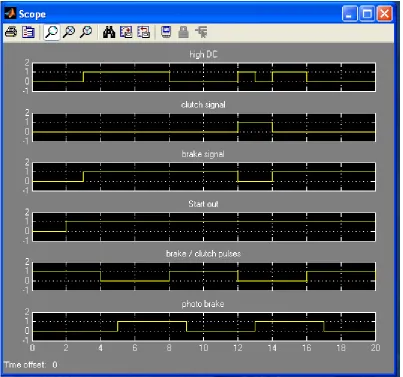Select the Zoom Y-axis tool
Viewport: 403px width, 377px height.
point(86,32)
